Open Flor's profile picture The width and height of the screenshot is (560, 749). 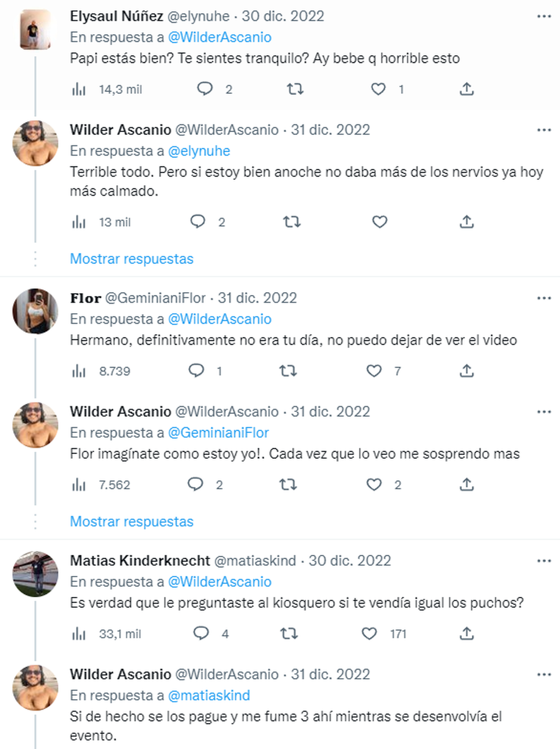coord(35,311)
